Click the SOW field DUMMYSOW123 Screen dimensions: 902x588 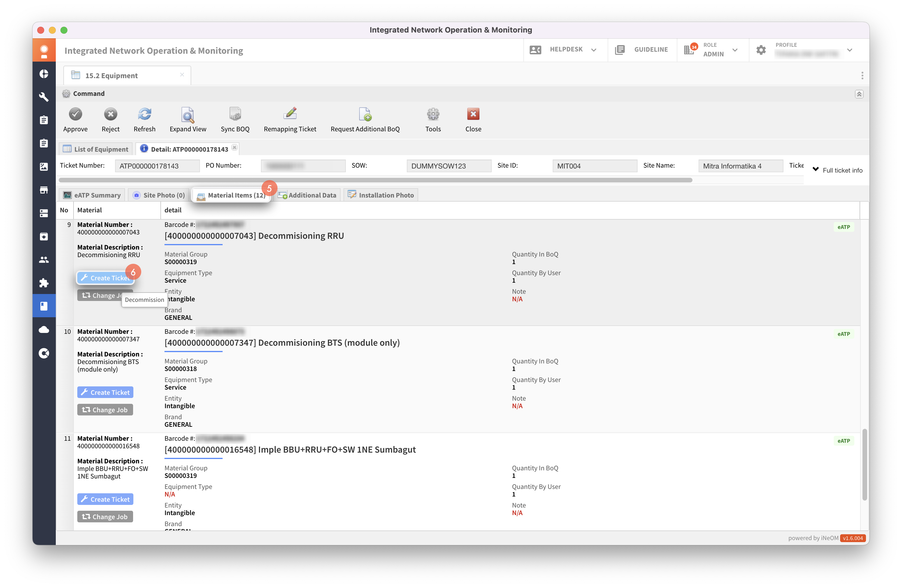(x=449, y=166)
